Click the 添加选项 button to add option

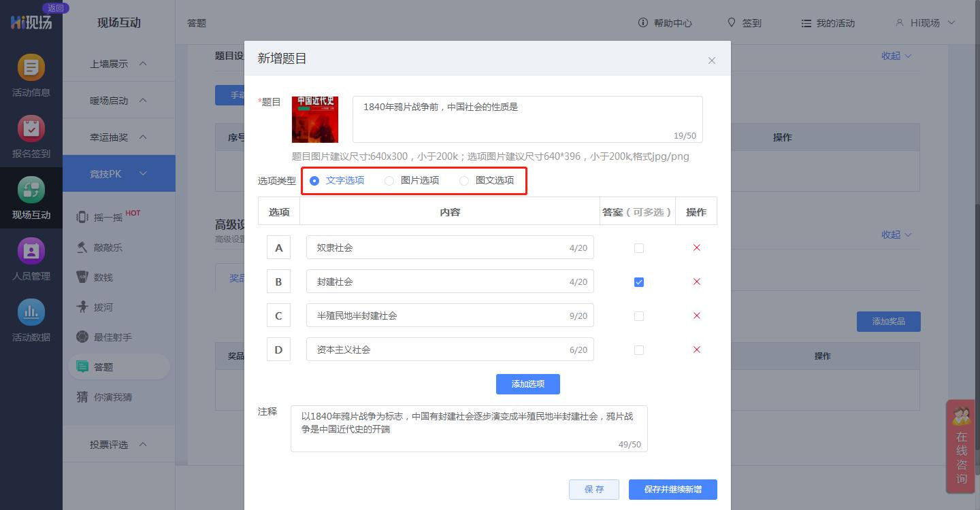pyautogui.click(x=527, y=384)
